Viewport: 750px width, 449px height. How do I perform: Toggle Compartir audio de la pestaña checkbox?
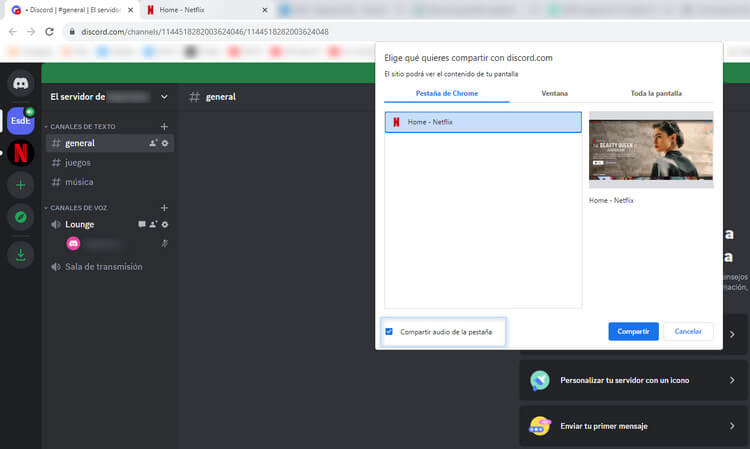(389, 331)
